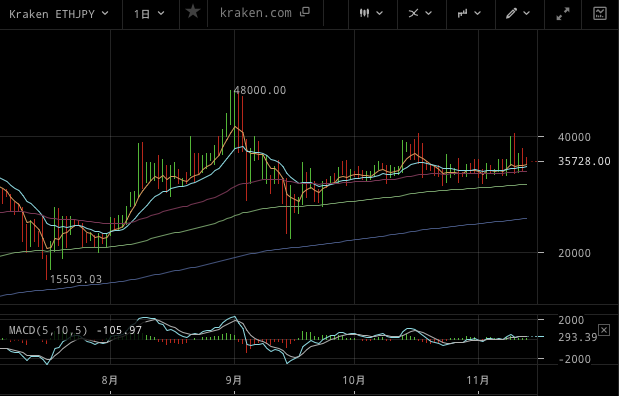
Task: Click the external link icon next to kraken.com
Action: coord(305,12)
